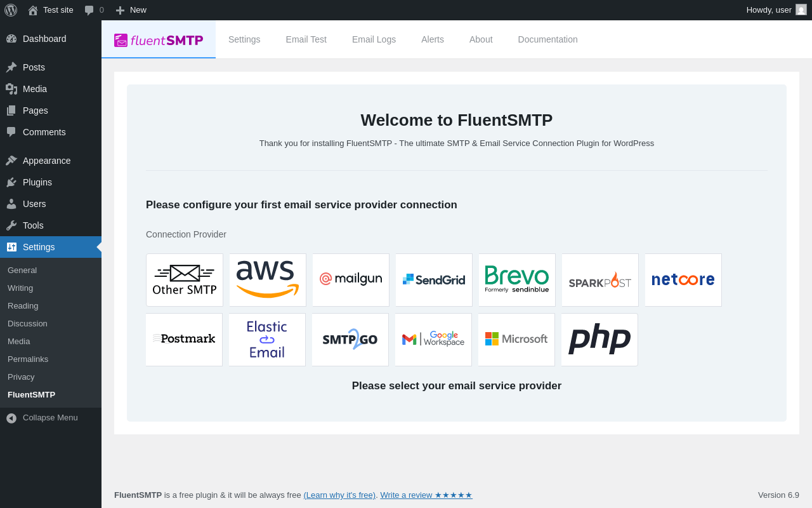Click the 'Connection Provider' label
This screenshot has height=508, width=812.
point(186,234)
